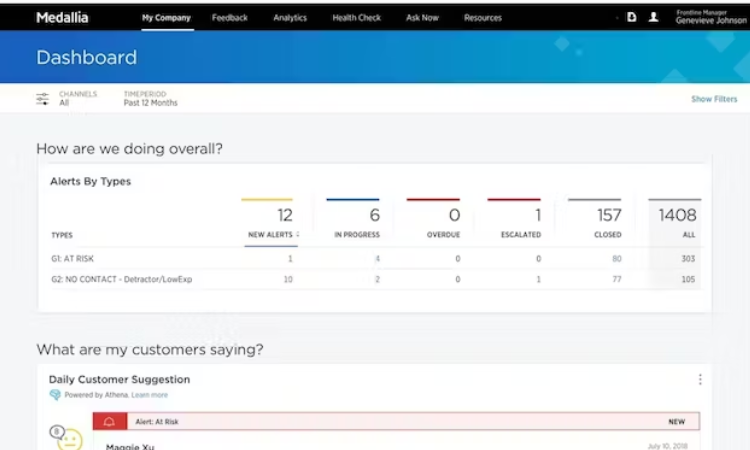Open the Channels filter set to All

tap(78, 98)
